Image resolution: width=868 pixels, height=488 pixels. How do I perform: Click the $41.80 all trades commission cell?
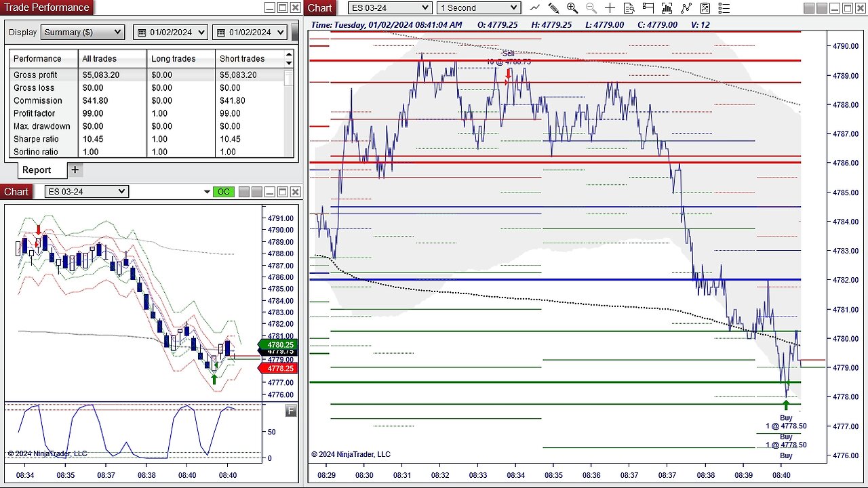pyautogui.click(x=95, y=101)
